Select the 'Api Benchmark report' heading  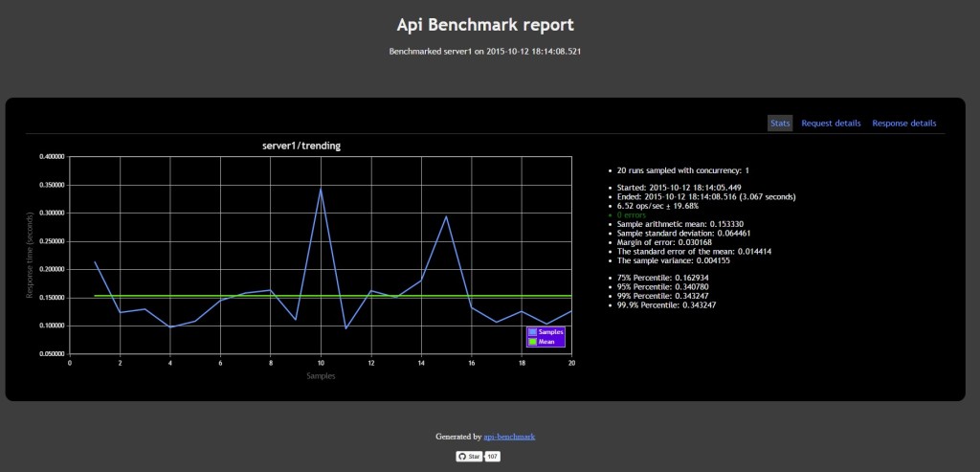coord(485,25)
